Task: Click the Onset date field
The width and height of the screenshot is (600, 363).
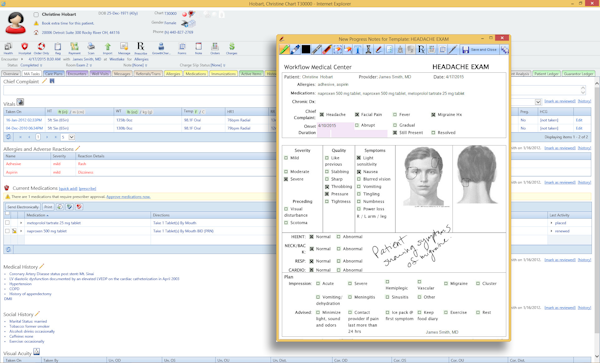Action: [x=335, y=125]
